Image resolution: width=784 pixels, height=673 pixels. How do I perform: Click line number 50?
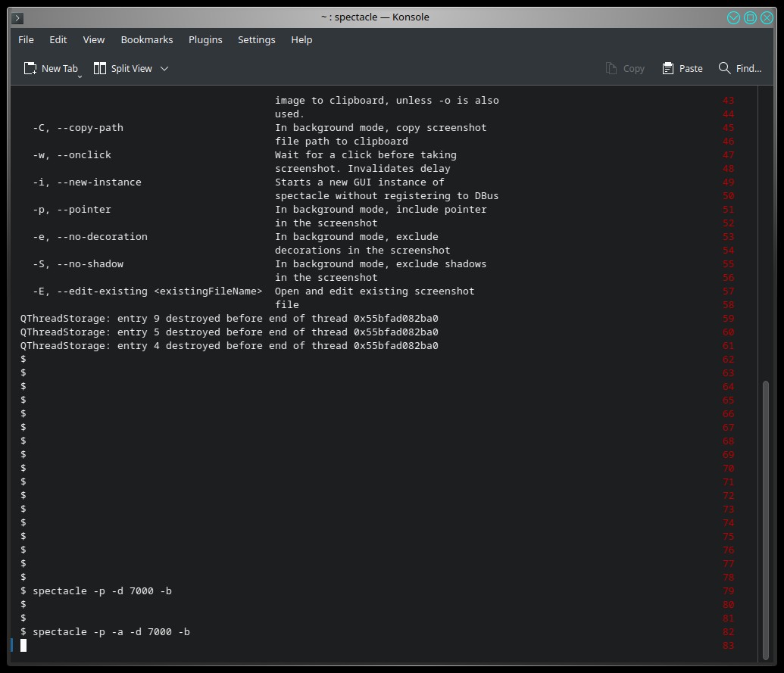point(728,196)
